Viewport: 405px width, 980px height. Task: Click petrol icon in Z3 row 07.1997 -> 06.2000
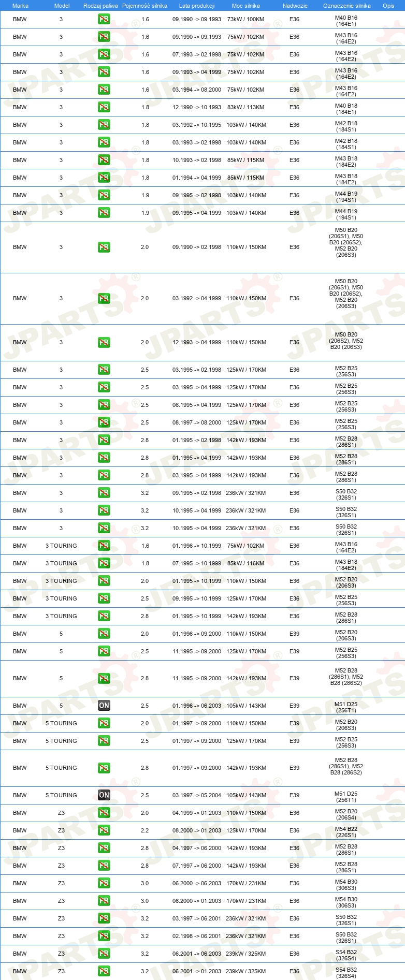pyautogui.click(x=104, y=866)
